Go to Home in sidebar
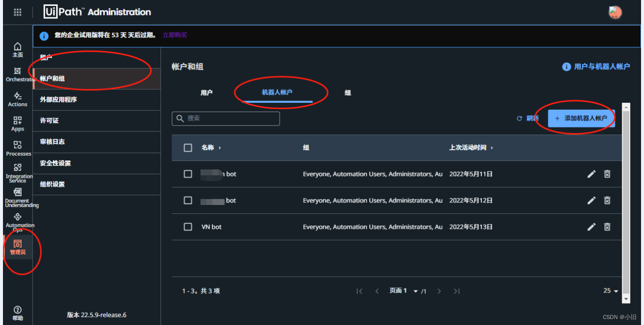The width and height of the screenshot is (644, 325). 18,50
